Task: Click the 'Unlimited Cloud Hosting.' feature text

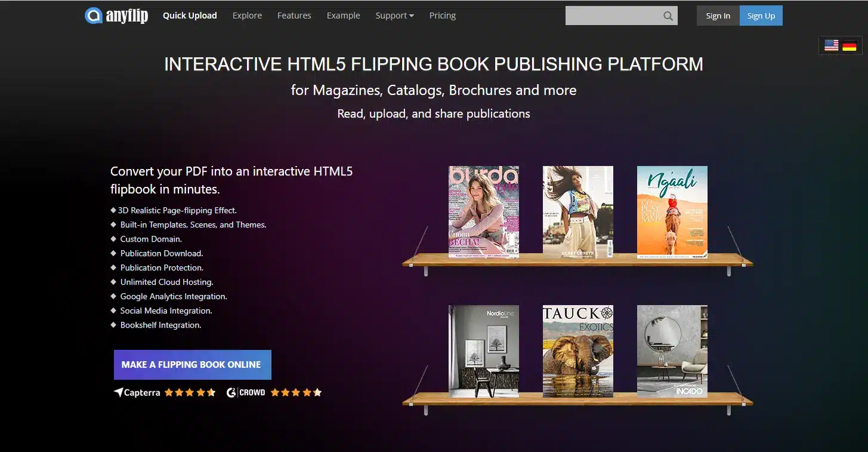Action: click(x=167, y=282)
